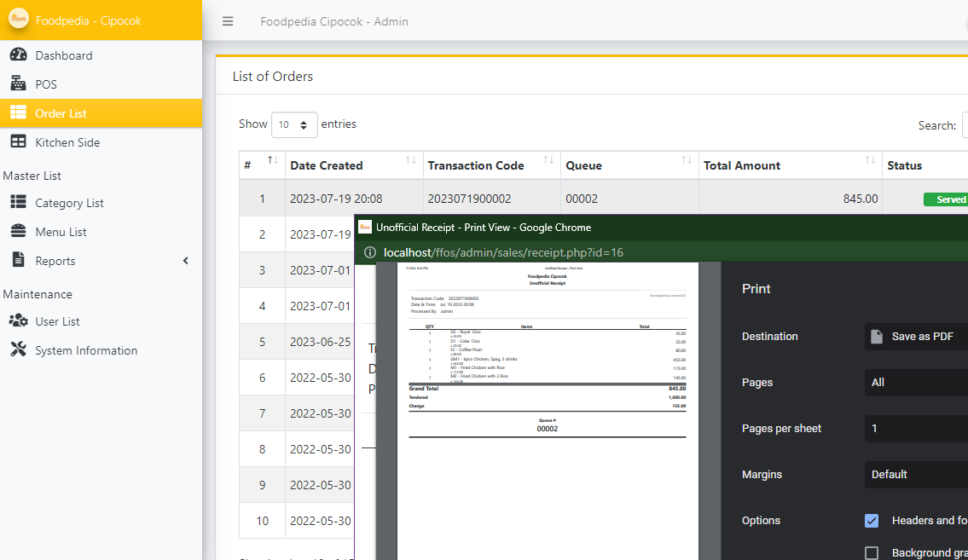Sort by Queue column arrows

pos(687,160)
